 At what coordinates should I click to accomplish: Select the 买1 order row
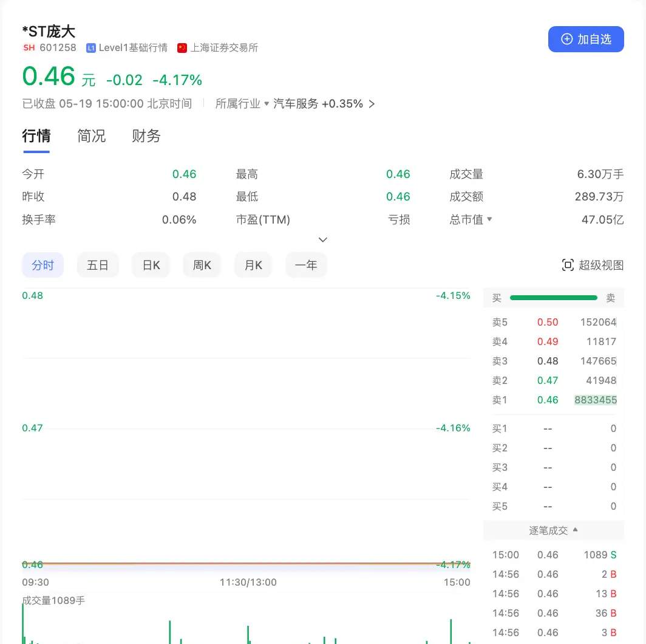pyautogui.click(x=554, y=428)
